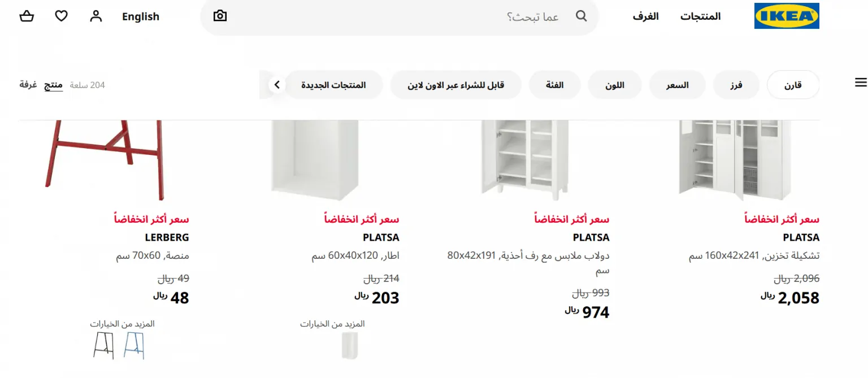This screenshot has height=378, width=868.
Task: Click the camera visual search icon
Action: coord(220,16)
